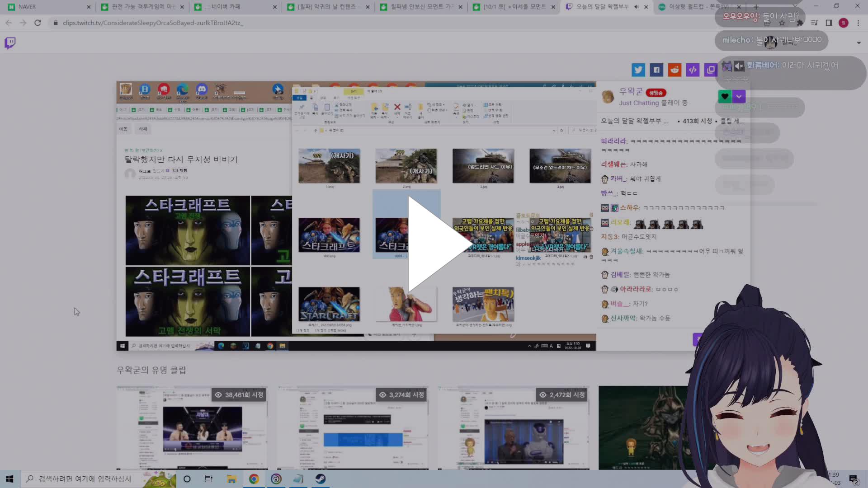Image resolution: width=868 pixels, height=488 pixels.
Task: Mute the Twitch tab via its speaker icon
Action: pyautogui.click(x=637, y=7)
